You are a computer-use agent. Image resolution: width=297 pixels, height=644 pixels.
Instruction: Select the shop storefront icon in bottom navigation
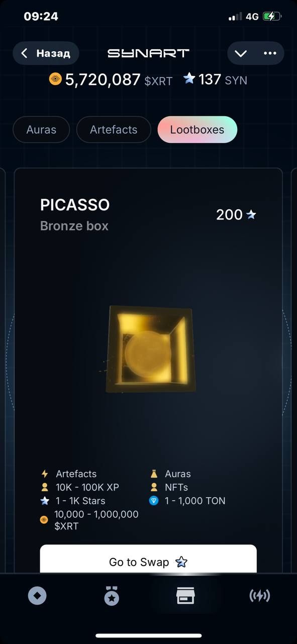[185, 596]
